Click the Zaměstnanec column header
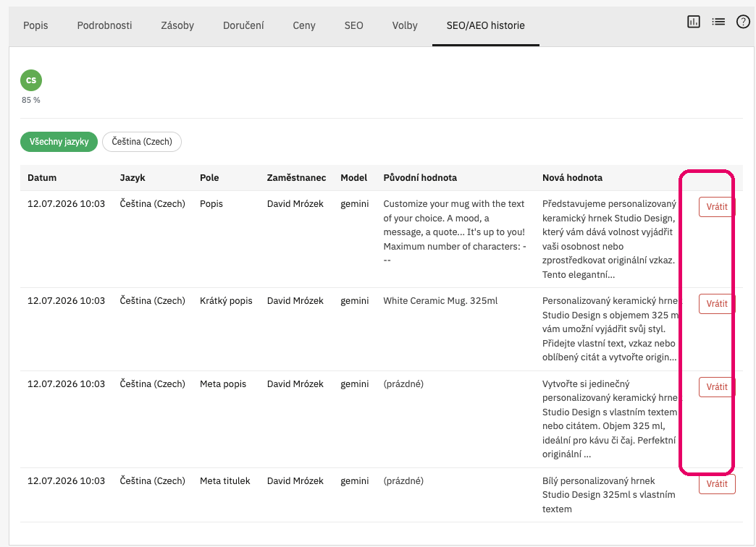The image size is (756, 547). (296, 178)
